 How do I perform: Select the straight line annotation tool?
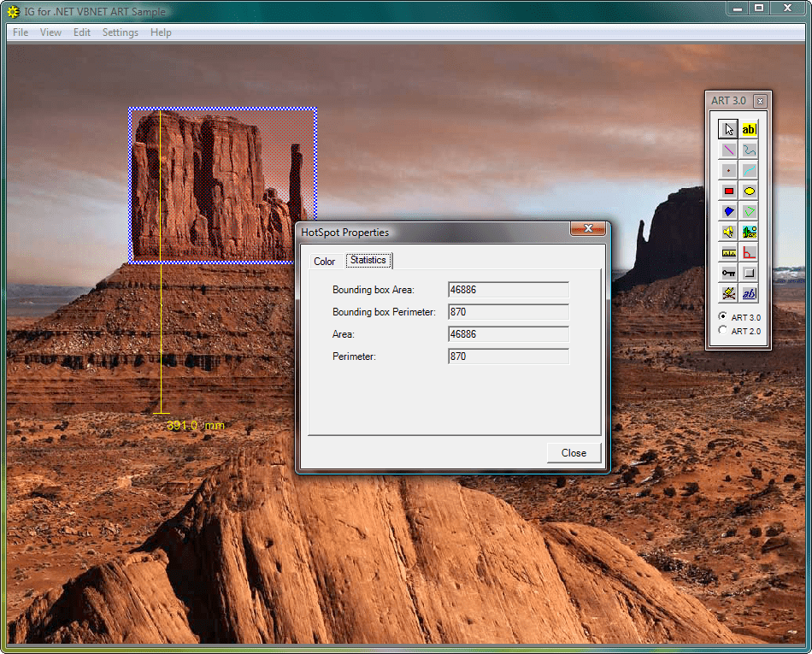(728, 150)
